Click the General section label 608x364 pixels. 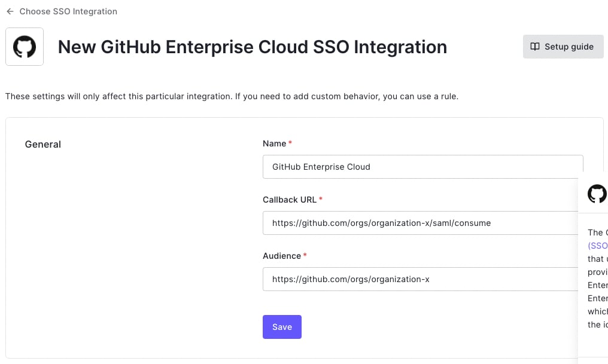click(43, 145)
